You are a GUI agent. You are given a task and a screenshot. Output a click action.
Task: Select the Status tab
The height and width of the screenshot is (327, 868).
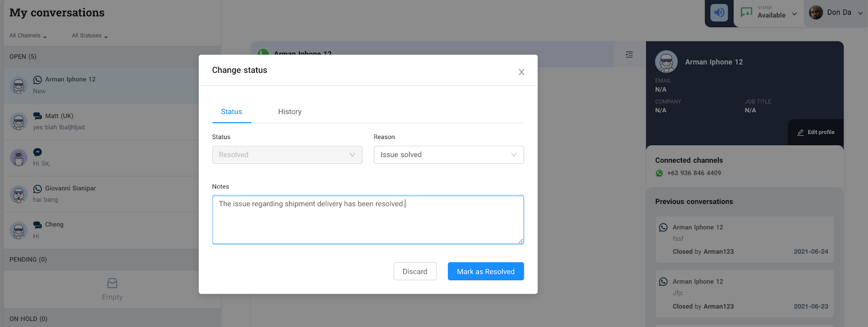[x=231, y=112]
